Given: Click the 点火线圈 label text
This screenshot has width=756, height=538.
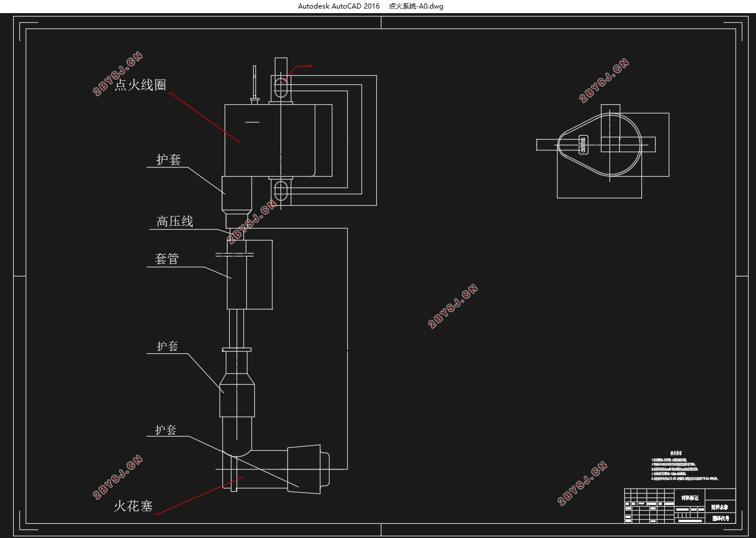Looking at the screenshot, I should click(140, 85).
